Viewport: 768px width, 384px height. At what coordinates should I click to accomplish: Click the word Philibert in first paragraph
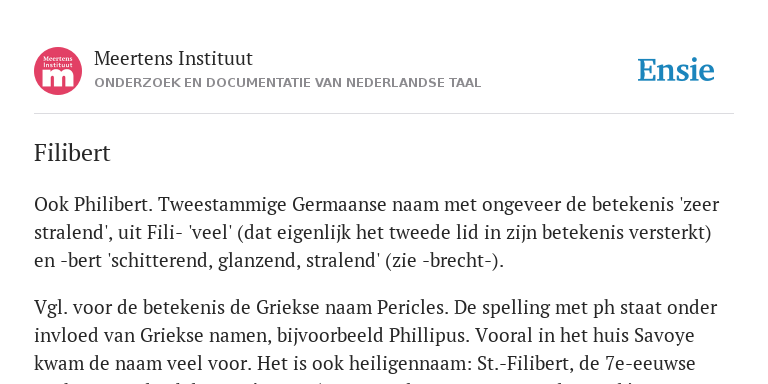(111, 204)
